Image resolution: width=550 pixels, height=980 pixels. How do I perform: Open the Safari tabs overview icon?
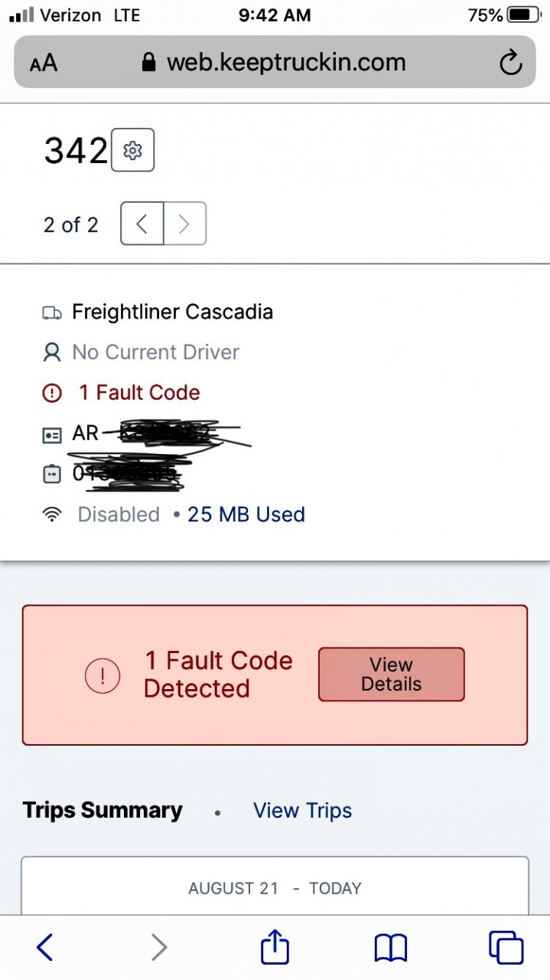pos(506,947)
